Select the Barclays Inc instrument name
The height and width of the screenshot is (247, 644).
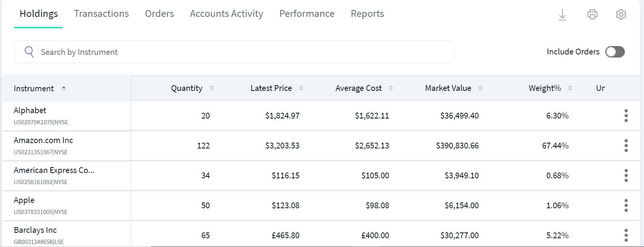pos(35,230)
